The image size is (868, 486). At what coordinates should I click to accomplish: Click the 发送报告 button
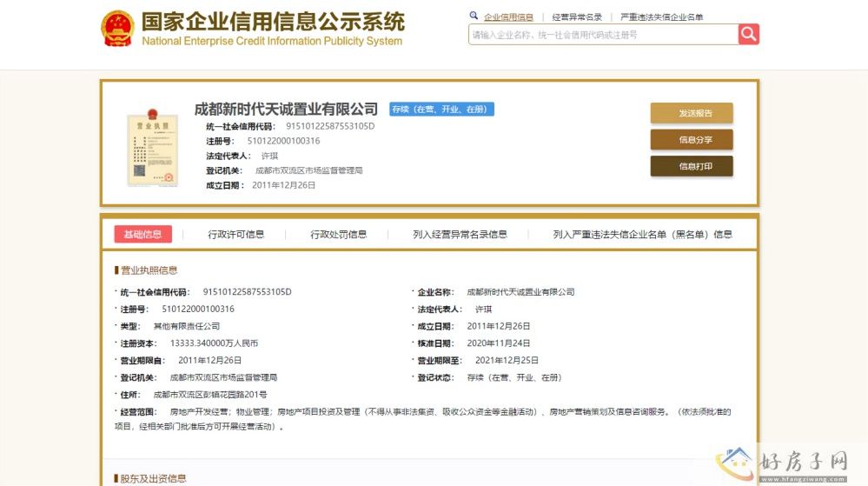(x=692, y=113)
